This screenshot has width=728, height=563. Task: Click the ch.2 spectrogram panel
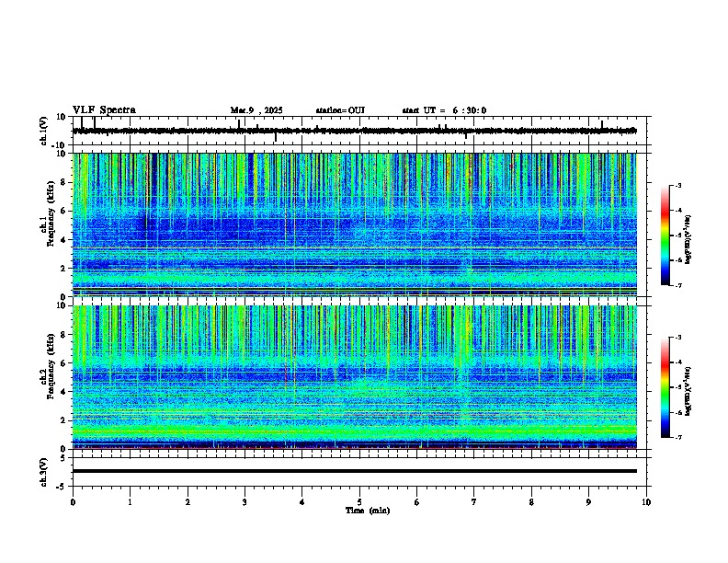(355, 377)
